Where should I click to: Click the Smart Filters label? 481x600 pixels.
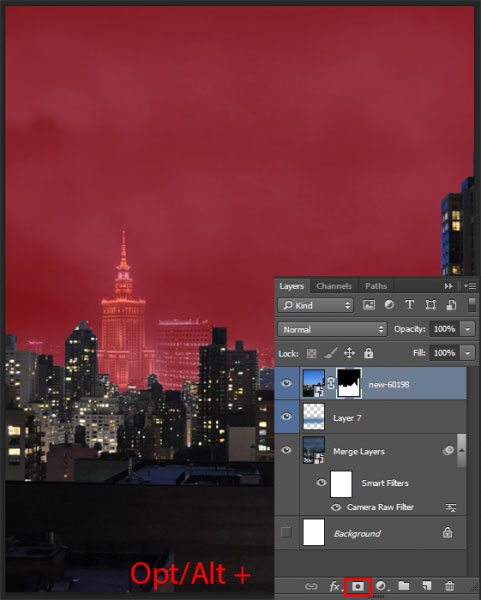385,483
